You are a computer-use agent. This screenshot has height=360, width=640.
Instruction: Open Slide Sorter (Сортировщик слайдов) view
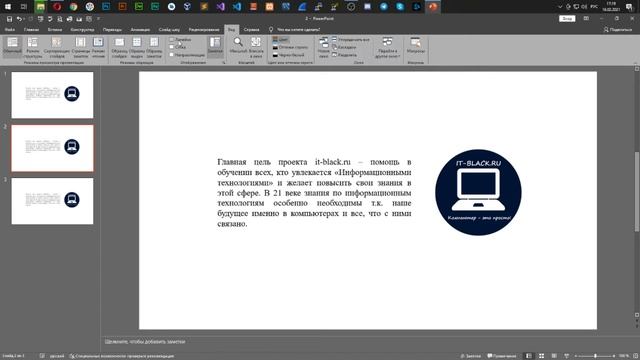pyautogui.click(x=57, y=47)
